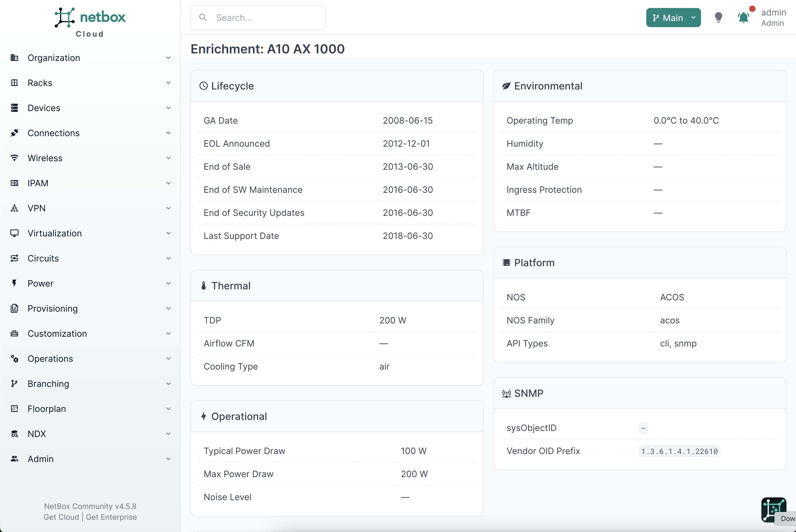796x532 pixels.
Task: Open the Main branch dropdown
Action: [673, 18]
